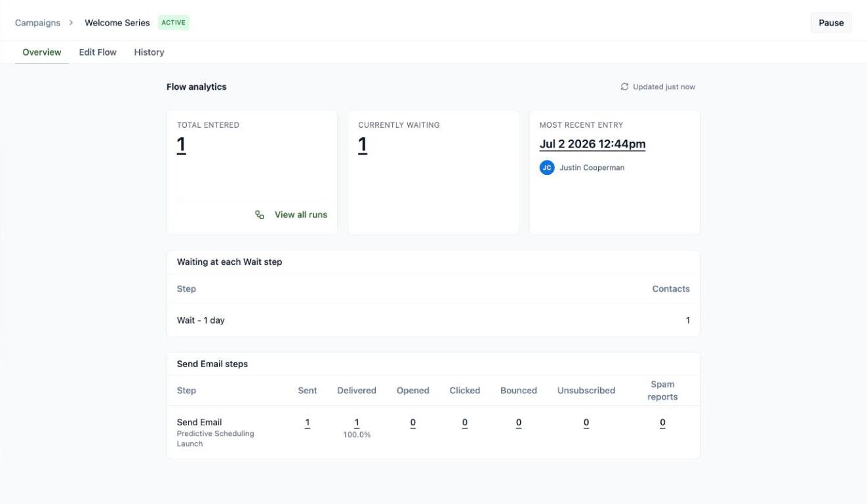Click the Bounced column header
The width and height of the screenshot is (867, 504).
[x=519, y=391]
